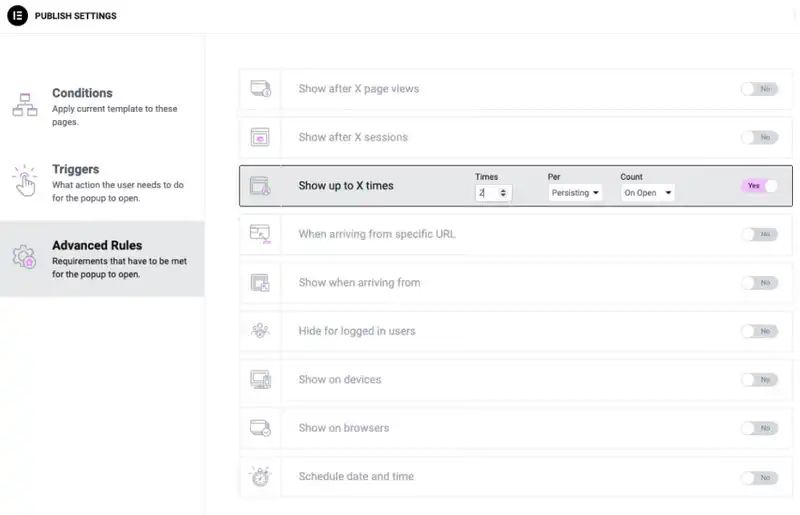Screen dimensions: 800x515
Task: Click the Elementor logo icon
Action: pyautogui.click(x=17, y=16)
